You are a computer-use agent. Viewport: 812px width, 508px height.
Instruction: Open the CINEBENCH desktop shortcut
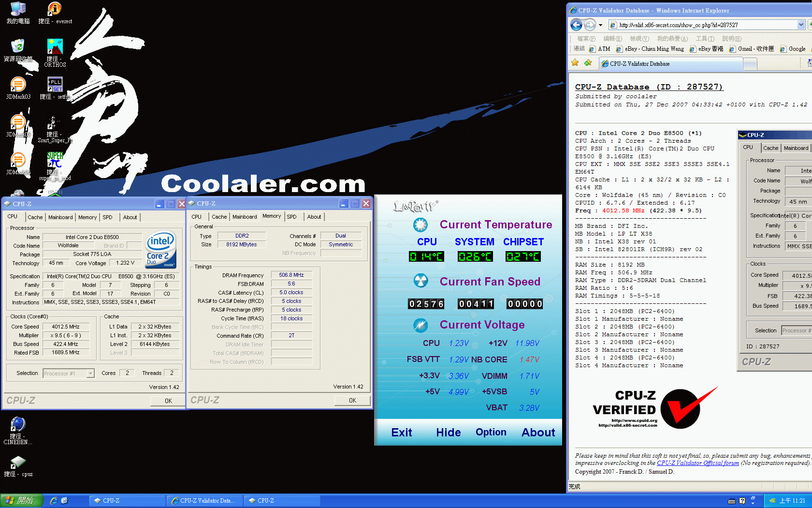(x=18, y=431)
